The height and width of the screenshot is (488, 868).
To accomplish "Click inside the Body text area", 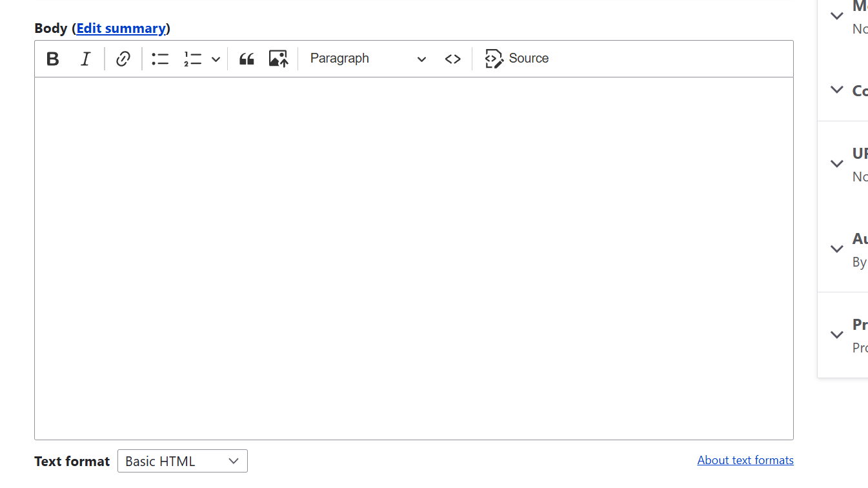I will pos(413,258).
